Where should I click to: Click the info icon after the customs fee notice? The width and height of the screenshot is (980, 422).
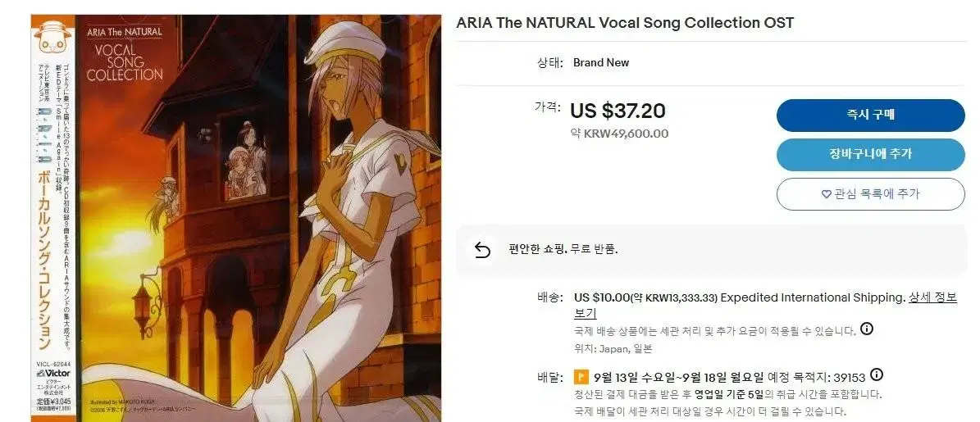[x=867, y=329]
